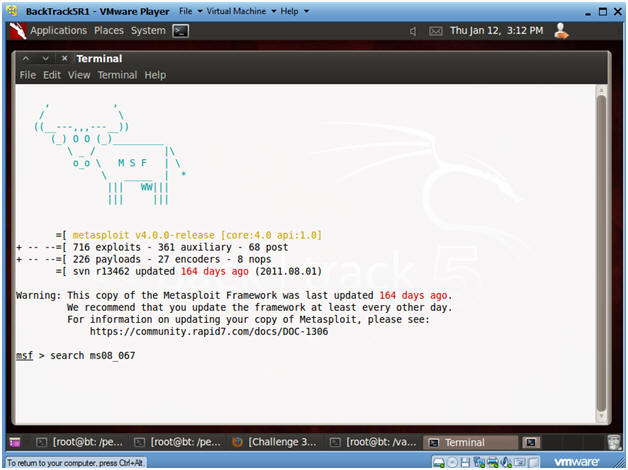
Task: Click the vmware logo in status bar
Action: coord(576,462)
